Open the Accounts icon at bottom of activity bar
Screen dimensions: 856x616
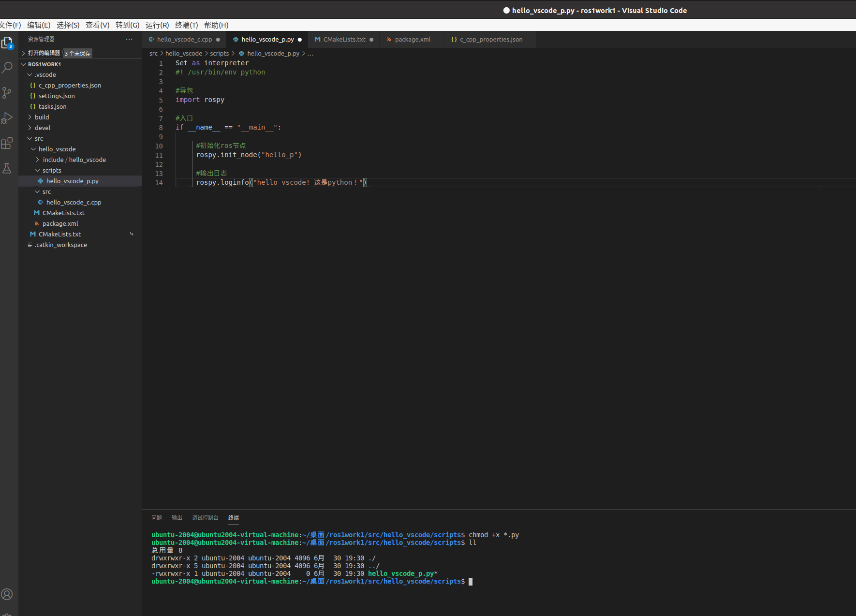pyautogui.click(x=7, y=594)
